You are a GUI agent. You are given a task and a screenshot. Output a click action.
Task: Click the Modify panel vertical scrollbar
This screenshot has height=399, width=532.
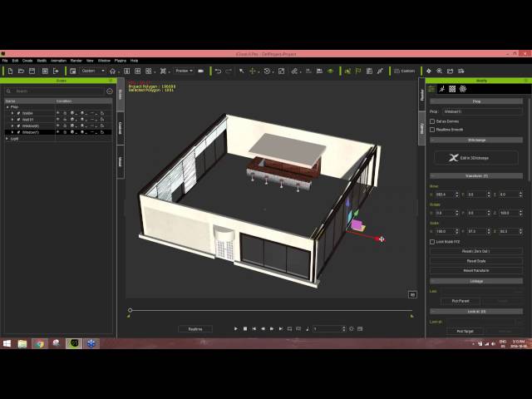[x=529, y=142]
